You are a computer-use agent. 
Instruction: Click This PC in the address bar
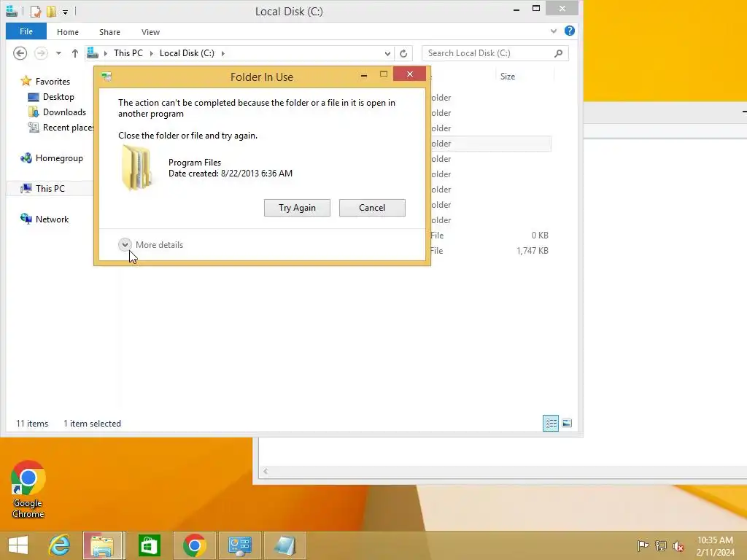point(128,52)
